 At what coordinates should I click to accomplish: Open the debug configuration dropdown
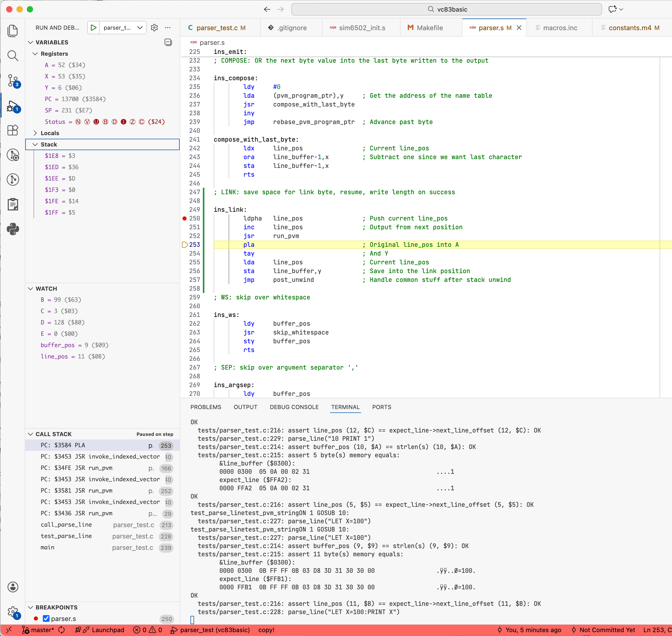pyautogui.click(x=122, y=28)
